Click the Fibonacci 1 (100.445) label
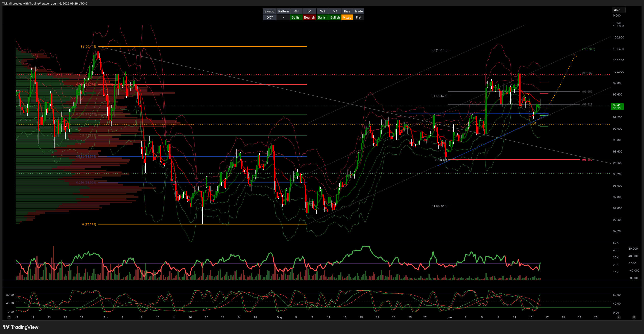The height and width of the screenshot is (334, 644). [88, 47]
